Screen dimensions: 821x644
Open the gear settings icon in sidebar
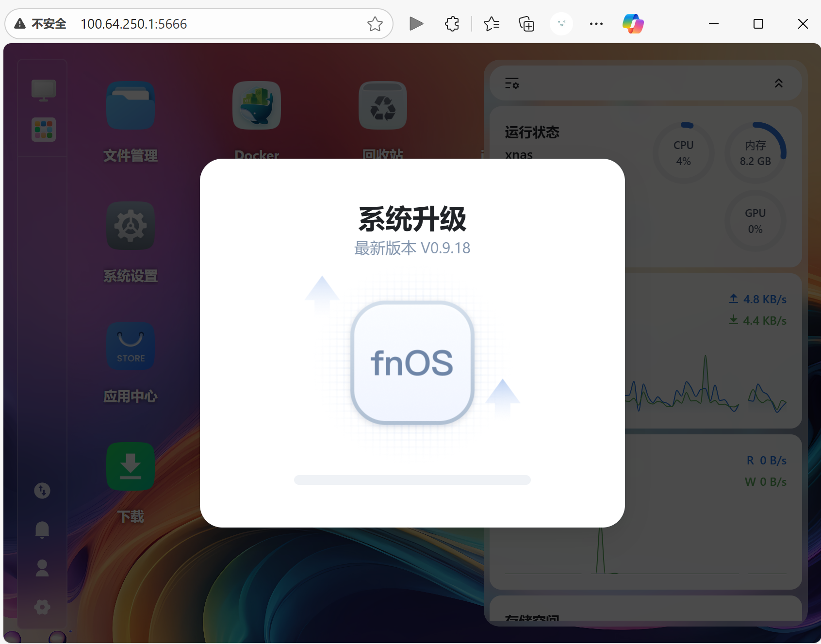[x=42, y=607]
